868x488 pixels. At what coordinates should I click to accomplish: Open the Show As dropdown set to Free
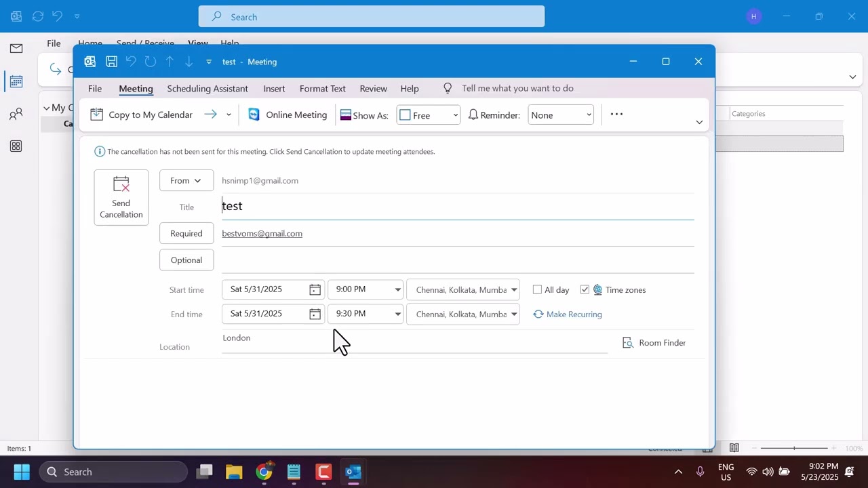[x=429, y=115]
